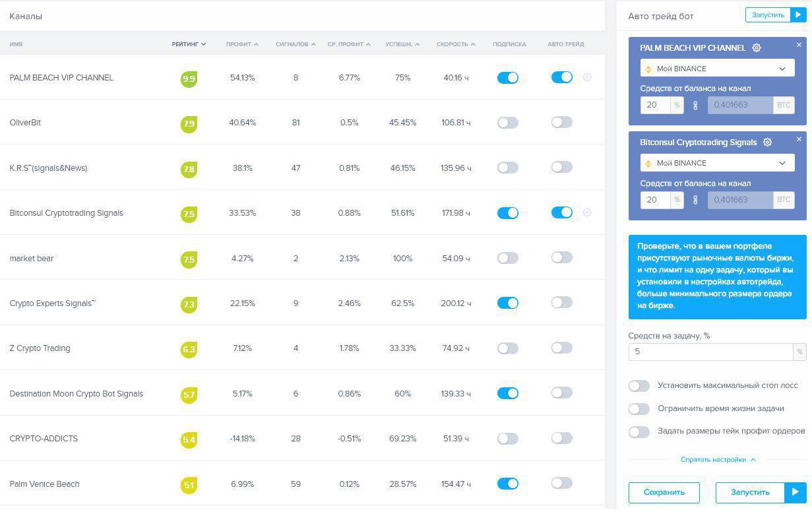The width and height of the screenshot is (812, 510).
Task: Open exchange dropdown in Bitconsul card
Action: pos(717,163)
